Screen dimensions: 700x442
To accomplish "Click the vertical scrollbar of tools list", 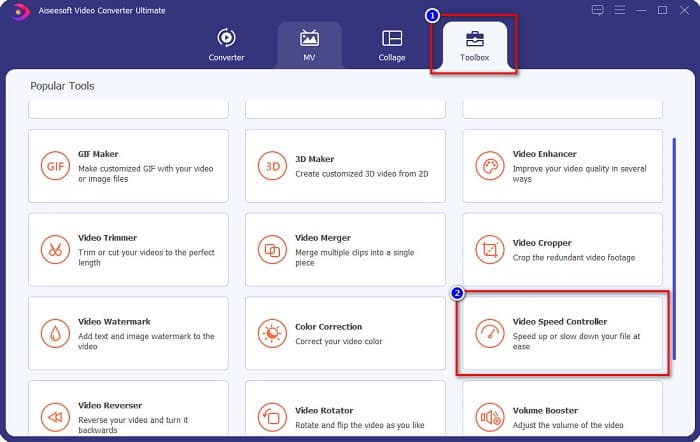I will tap(674, 249).
